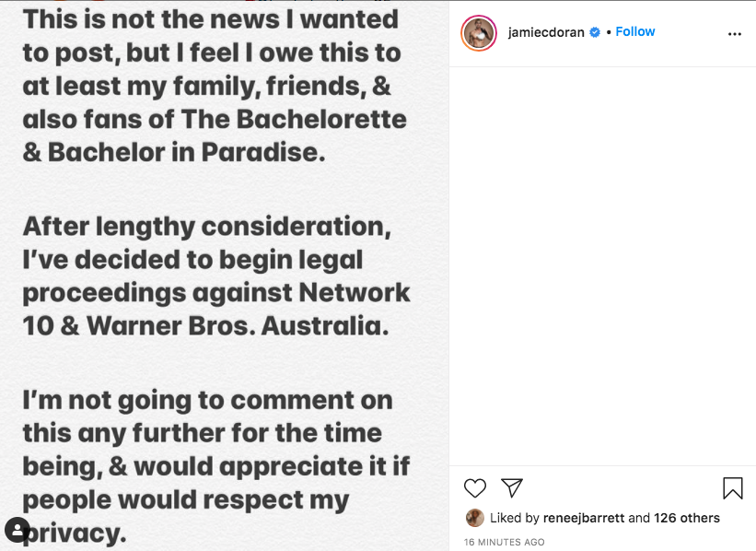Click the blue verified badge
Viewport: 756px width, 551px height.
595,32
